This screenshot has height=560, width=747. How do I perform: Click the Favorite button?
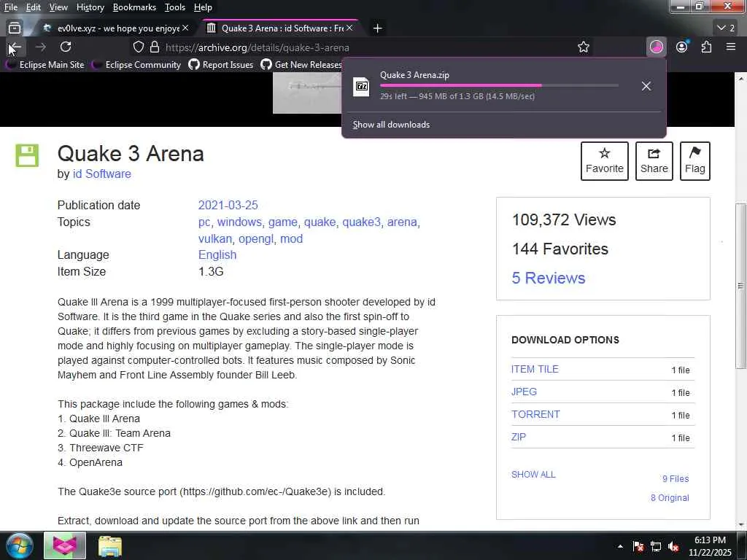[605, 161]
